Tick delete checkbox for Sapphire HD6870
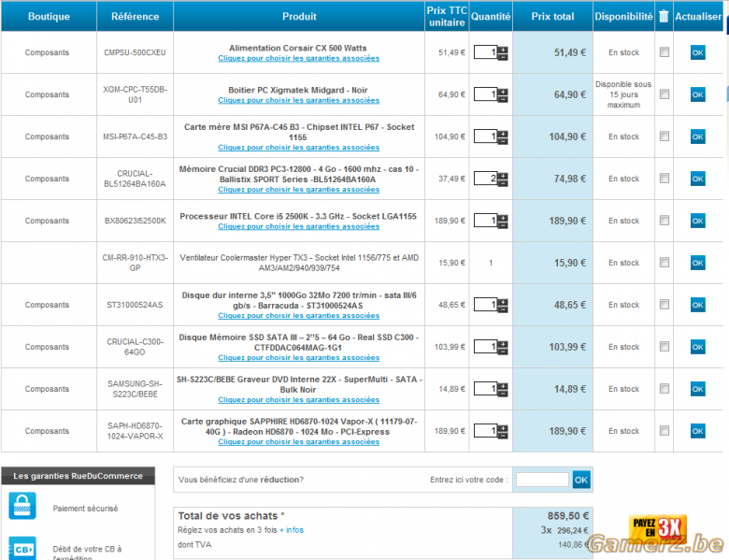 pyautogui.click(x=665, y=431)
